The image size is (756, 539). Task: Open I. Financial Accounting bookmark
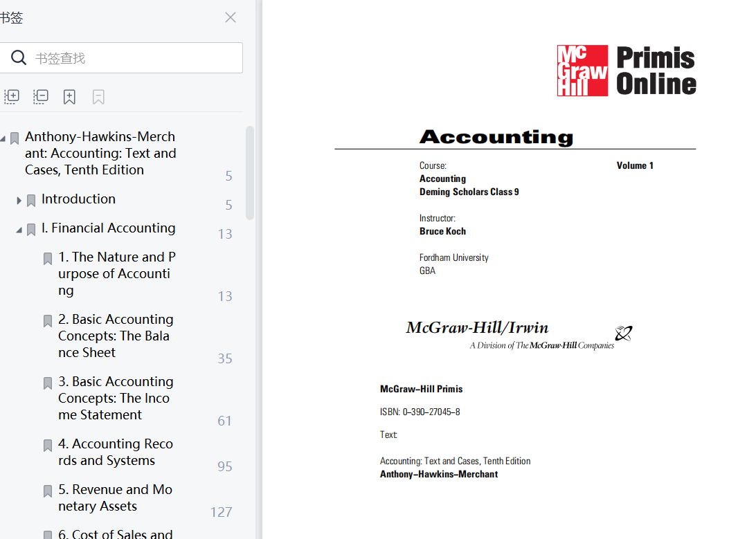point(108,228)
